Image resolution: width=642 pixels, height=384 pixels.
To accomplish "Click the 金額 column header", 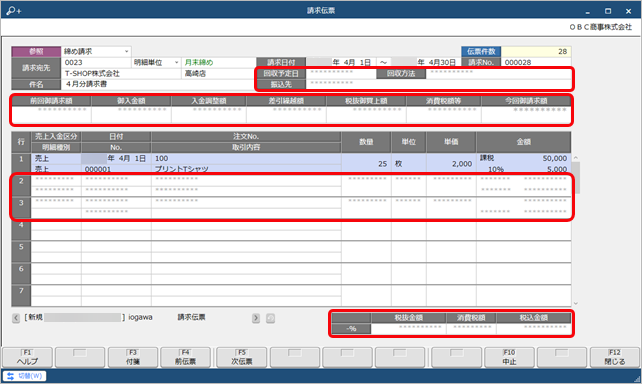I will pos(524,142).
